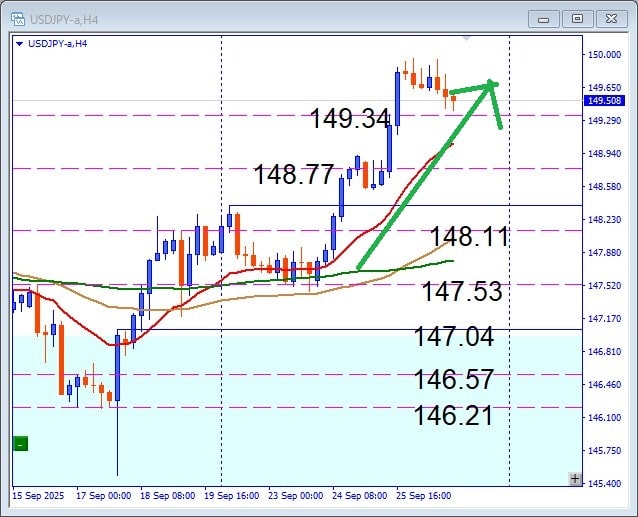
Task: Select the 146.21 price label
Action: coord(453,415)
